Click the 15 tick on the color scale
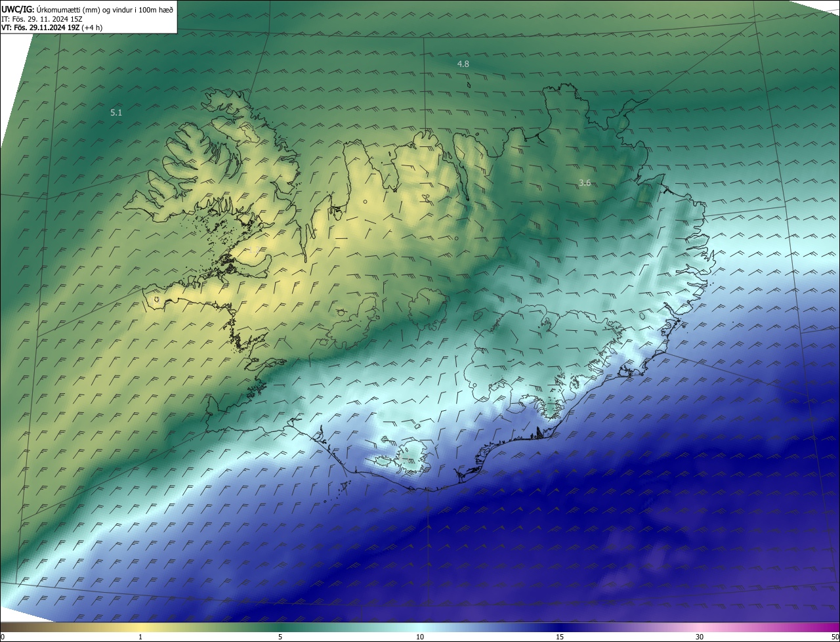This screenshot has height=642, width=840. tap(560, 637)
